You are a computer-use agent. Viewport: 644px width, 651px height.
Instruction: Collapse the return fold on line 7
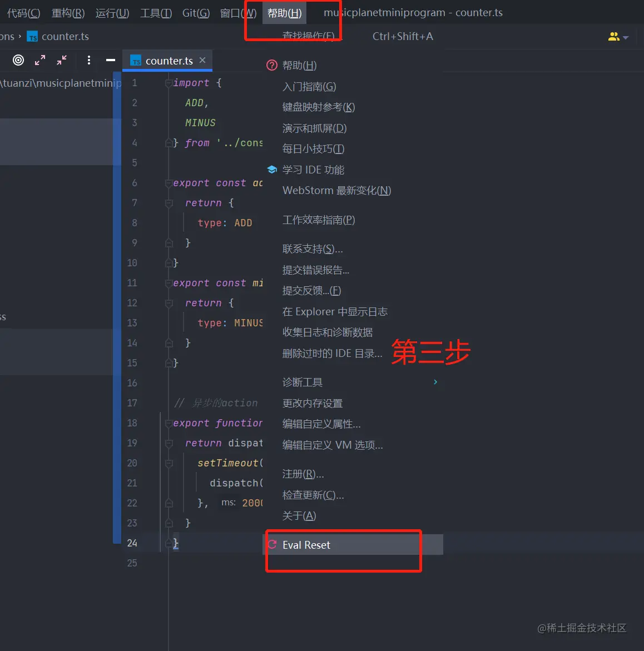169,203
